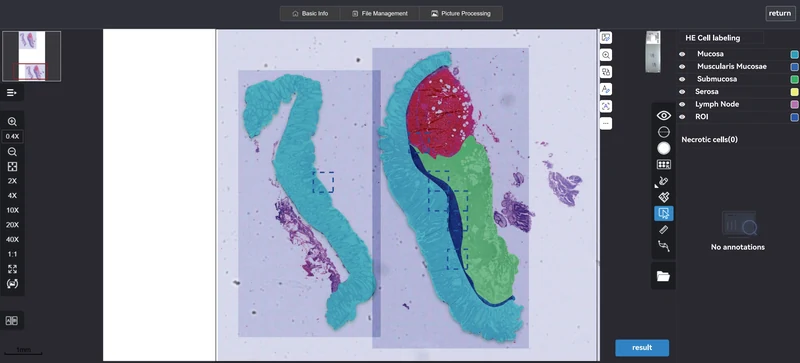Select the ruler measurement tool
This screenshot has height=363, width=800.
click(664, 230)
